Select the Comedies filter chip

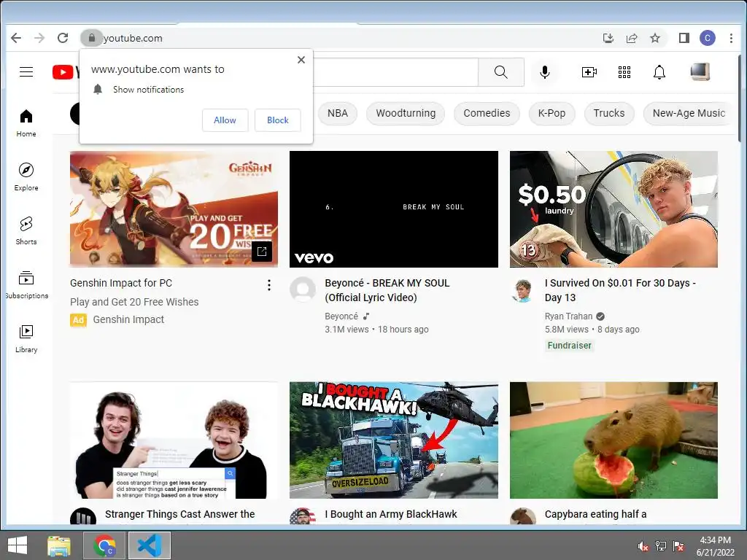pos(487,113)
